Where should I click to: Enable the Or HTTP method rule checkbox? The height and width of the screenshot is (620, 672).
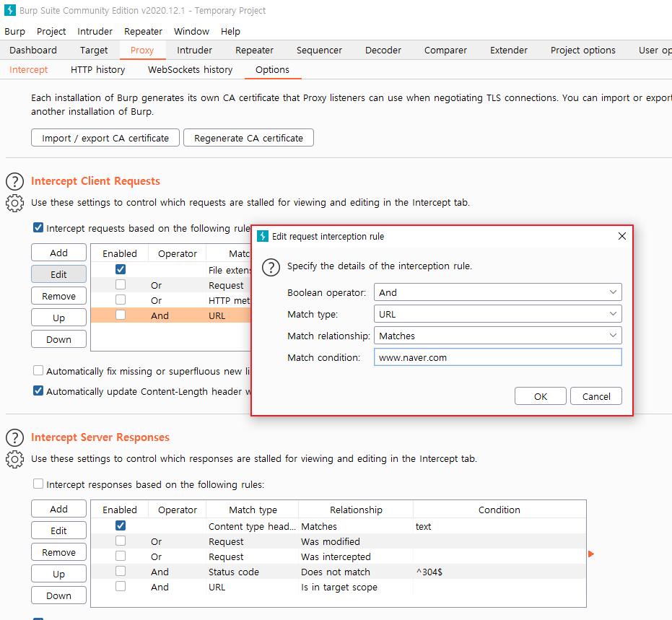pos(121,300)
